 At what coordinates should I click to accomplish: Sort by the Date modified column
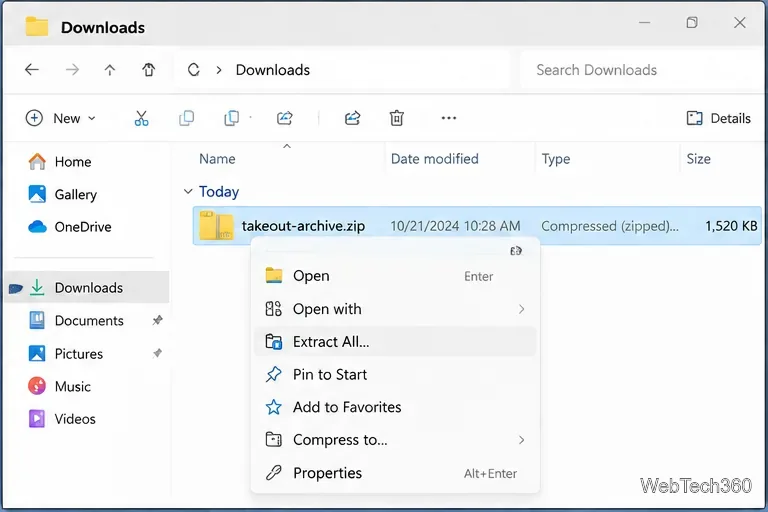tap(434, 159)
